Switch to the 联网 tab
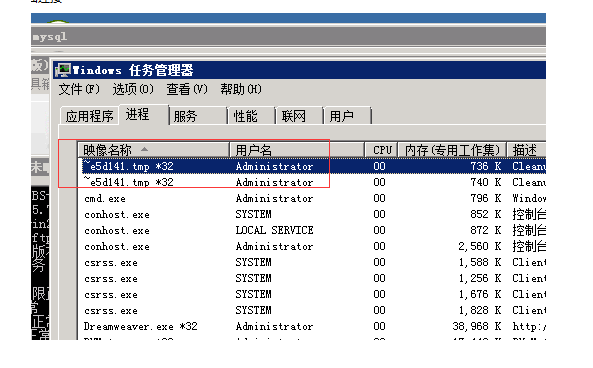Image resolution: width=593 pixels, height=368 pixels. point(299,116)
